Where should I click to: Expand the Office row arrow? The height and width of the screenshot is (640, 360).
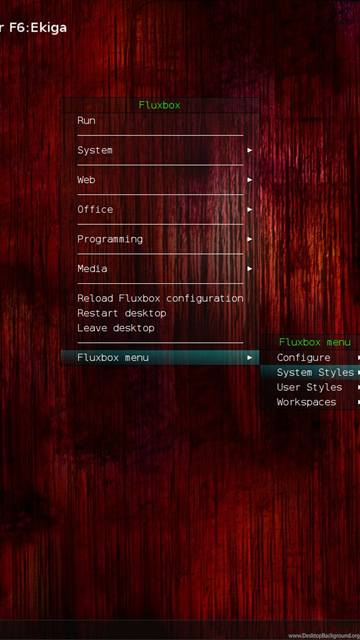click(x=249, y=209)
